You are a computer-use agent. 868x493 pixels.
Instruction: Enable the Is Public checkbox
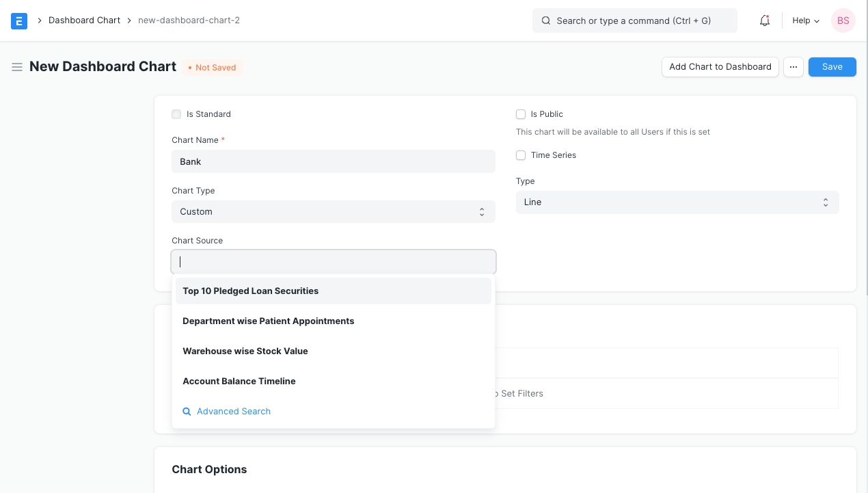coord(521,114)
